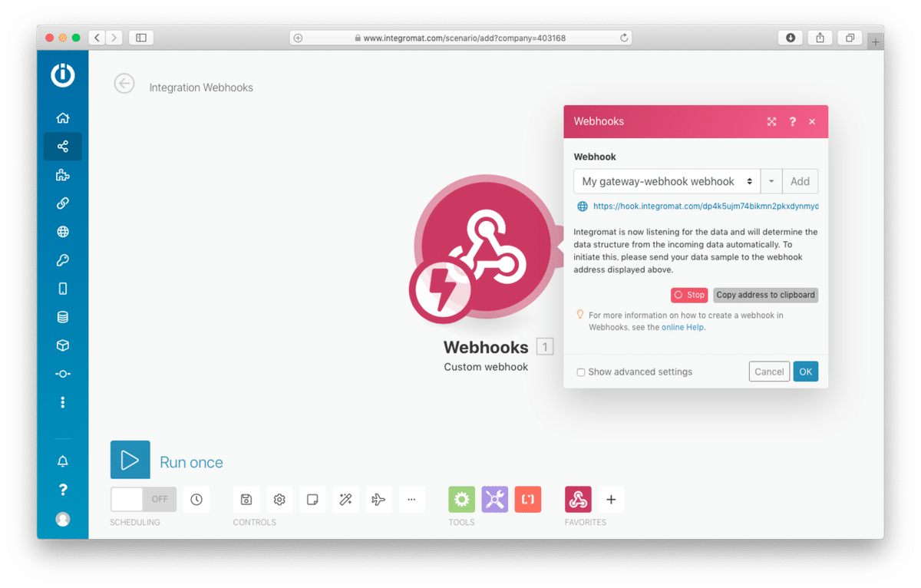Open the online Help link
Image resolution: width=921 pixels, height=588 pixels.
[x=682, y=327]
